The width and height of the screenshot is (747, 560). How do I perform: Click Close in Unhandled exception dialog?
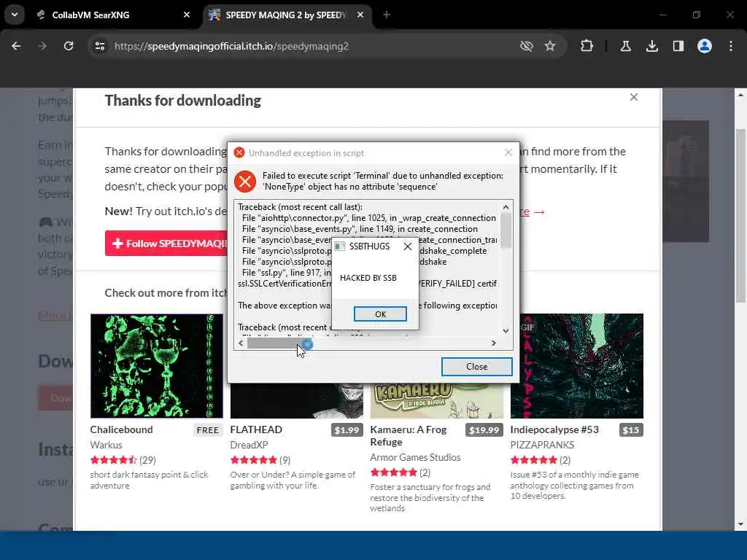pyautogui.click(x=477, y=367)
